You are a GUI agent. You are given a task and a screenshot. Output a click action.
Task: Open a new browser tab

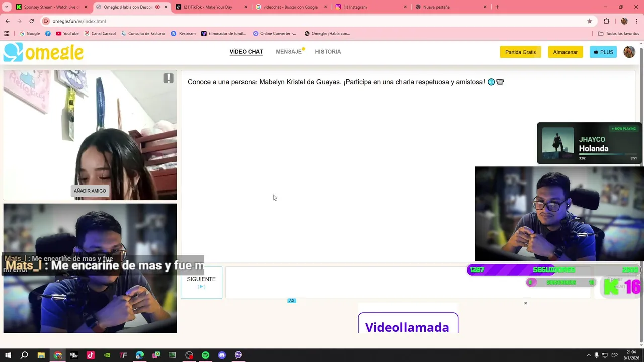coord(497,7)
